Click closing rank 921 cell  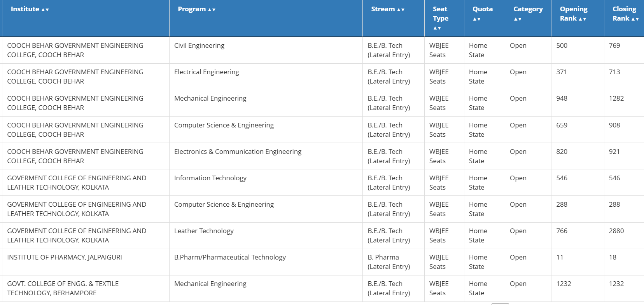[624, 156]
